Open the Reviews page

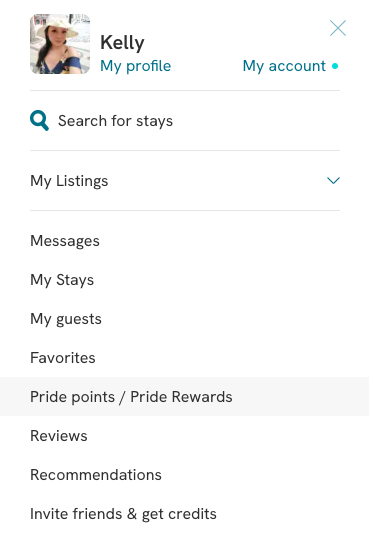(x=59, y=436)
